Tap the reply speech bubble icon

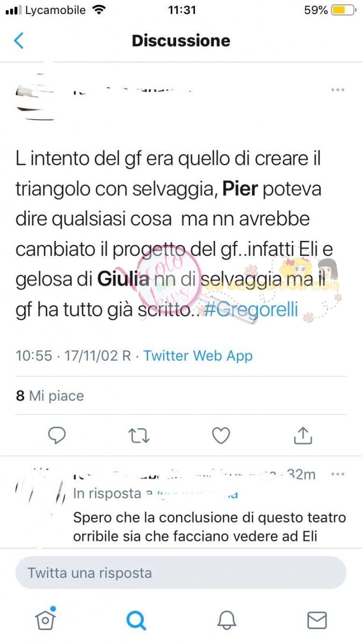pos(57,436)
